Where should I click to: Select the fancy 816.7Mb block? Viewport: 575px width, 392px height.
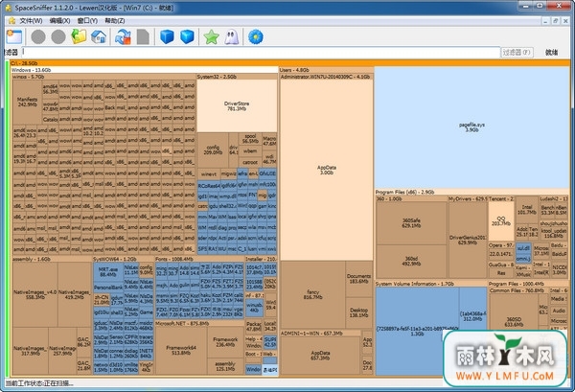(312, 294)
